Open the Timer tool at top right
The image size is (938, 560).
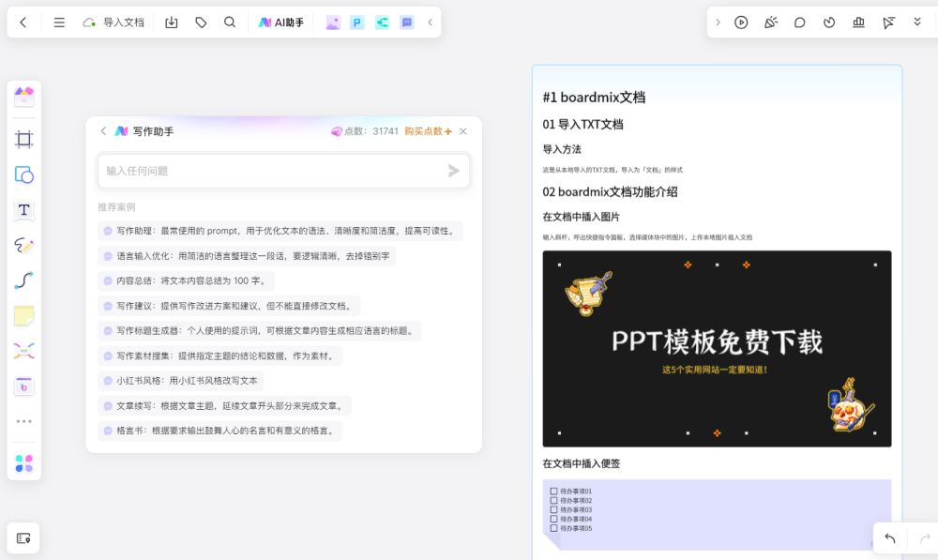coord(829,23)
